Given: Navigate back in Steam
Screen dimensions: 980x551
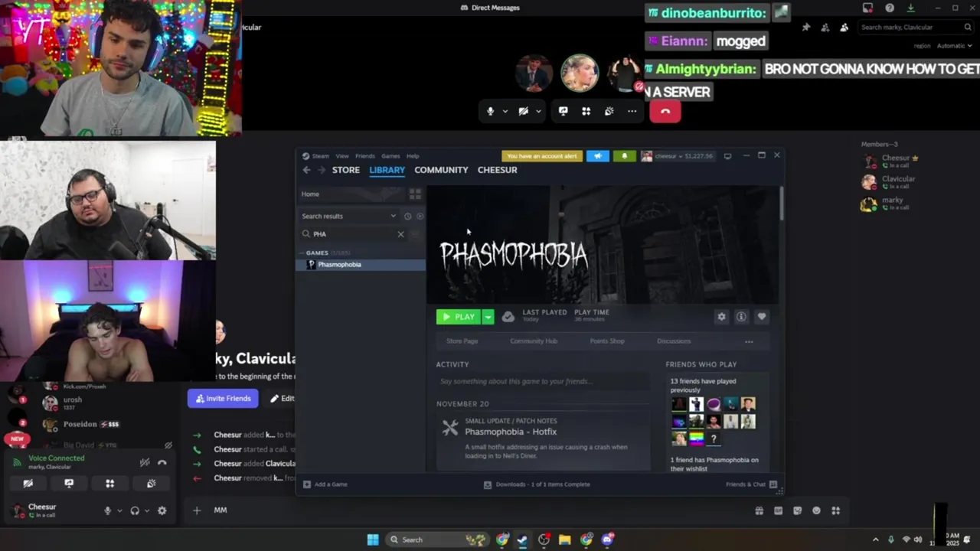Looking at the screenshot, I should pos(306,170).
